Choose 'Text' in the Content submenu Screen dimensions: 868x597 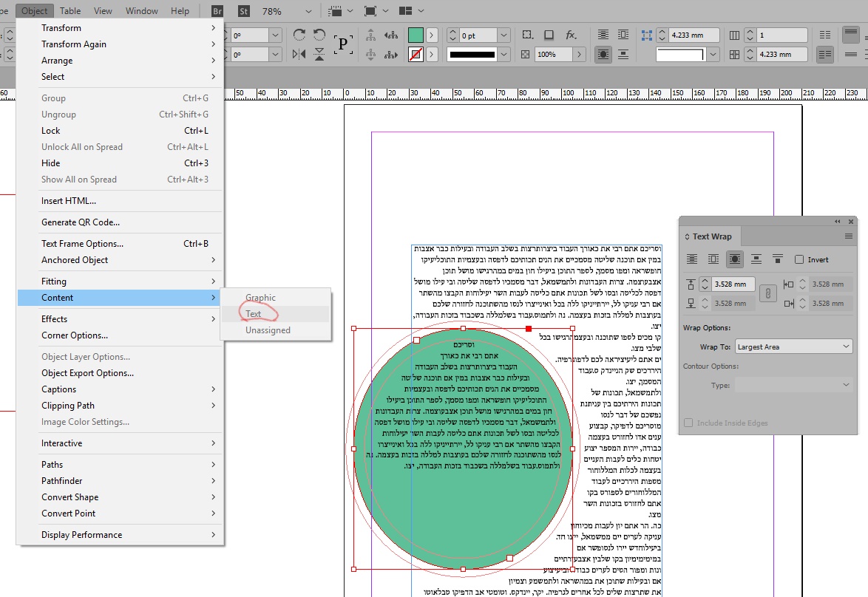[x=254, y=314]
